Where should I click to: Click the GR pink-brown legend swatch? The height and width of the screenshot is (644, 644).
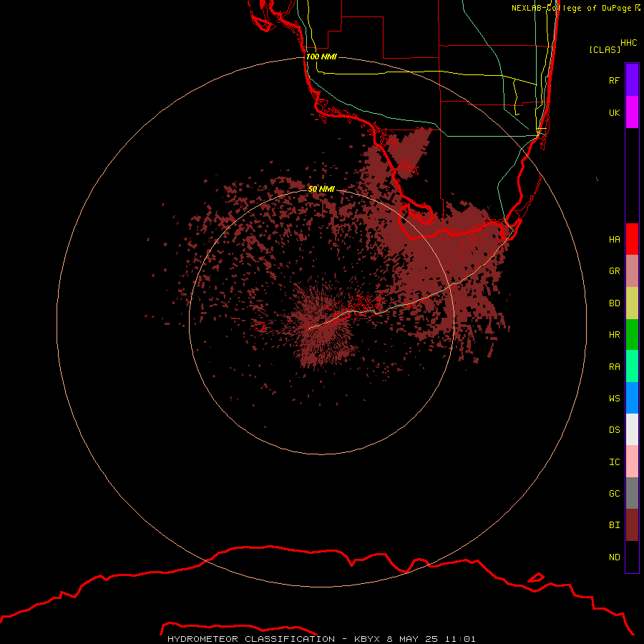tap(632, 271)
